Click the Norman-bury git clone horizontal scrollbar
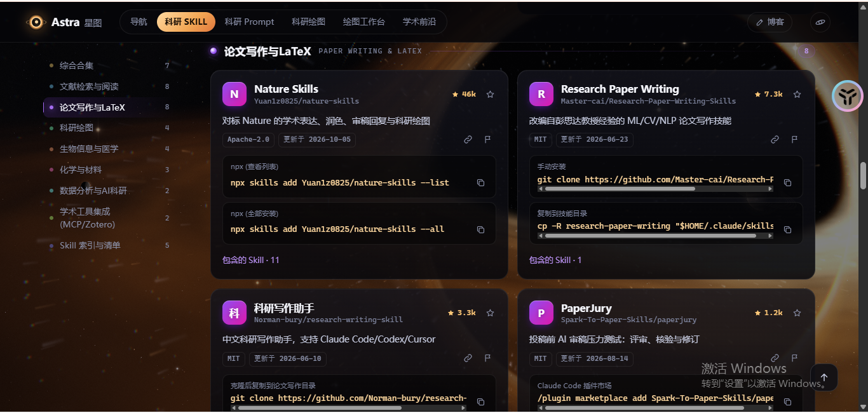This screenshot has width=868, height=413. tap(320, 408)
